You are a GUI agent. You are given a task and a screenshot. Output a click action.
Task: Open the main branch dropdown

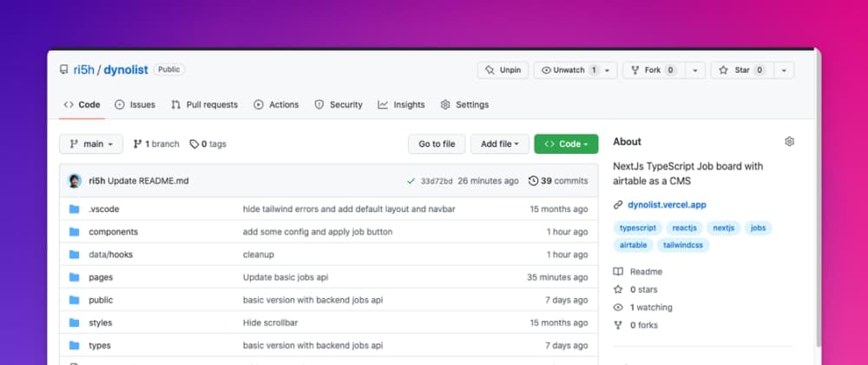pos(91,144)
